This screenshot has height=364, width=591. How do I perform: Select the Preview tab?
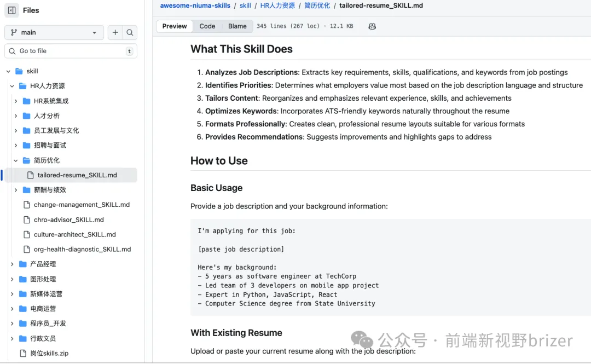[175, 26]
